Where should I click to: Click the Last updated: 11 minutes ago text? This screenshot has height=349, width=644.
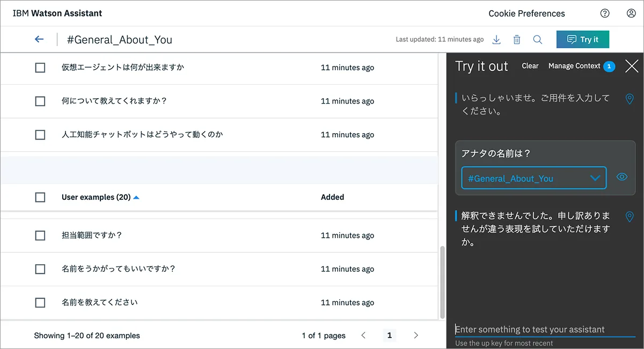point(440,39)
